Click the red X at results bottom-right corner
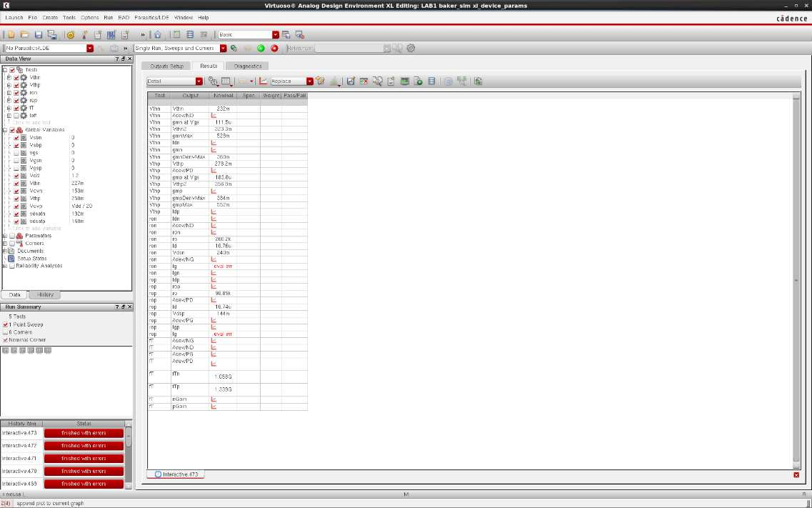This screenshot has width=812, height=508. click(796, 475)
